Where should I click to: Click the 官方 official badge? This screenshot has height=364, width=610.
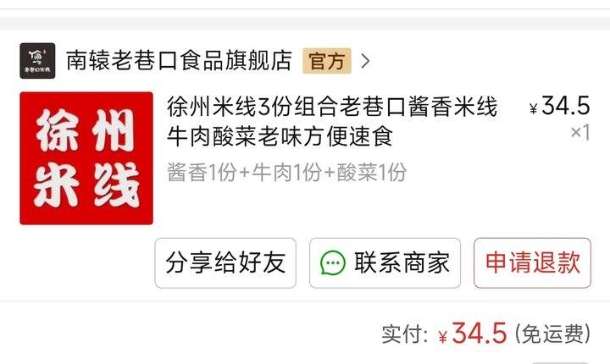pyautogui.click(x=327, y=61)
